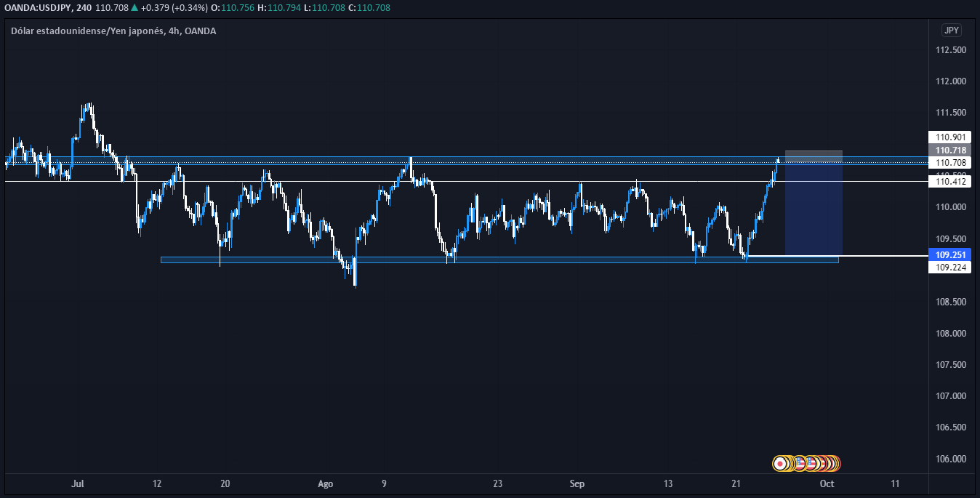Click the green up-arrow price change indicator
This screenshot has height=498, width=980.
click(134, 7)
